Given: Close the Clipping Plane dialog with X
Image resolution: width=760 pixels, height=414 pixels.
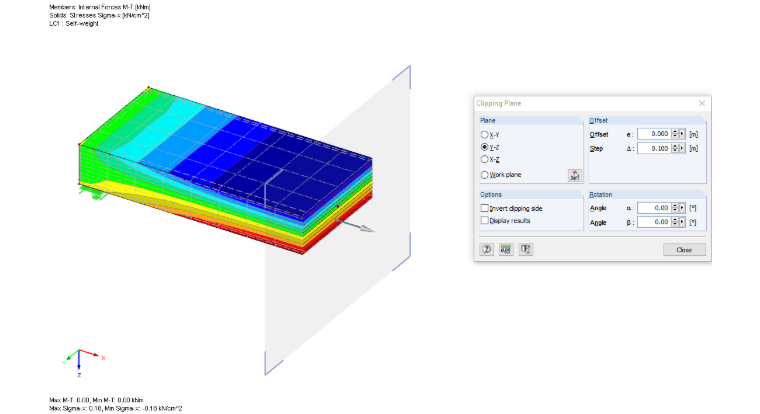Looking at the screenshot, I should point(702,103).
